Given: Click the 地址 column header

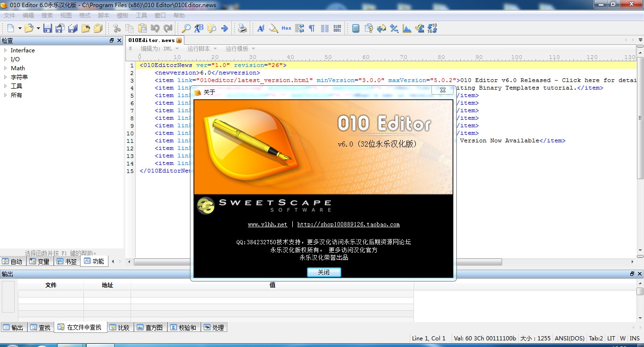Looking at the screenshot, I should 107,285.
